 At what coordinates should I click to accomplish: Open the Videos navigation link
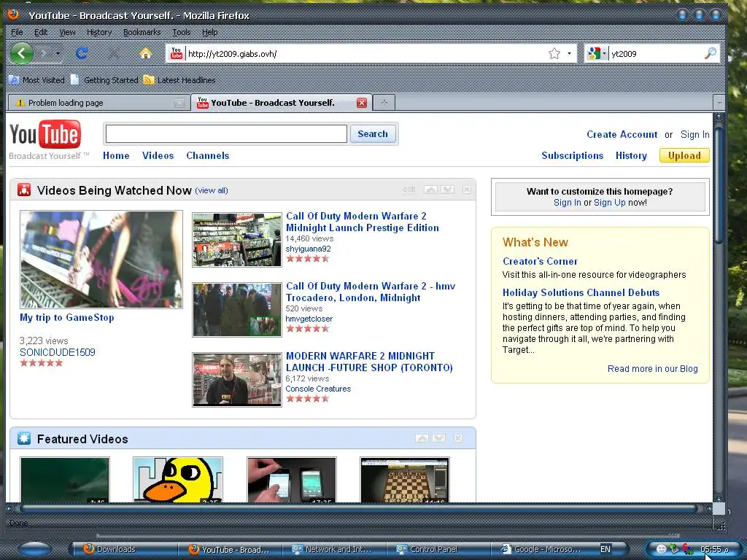[x=158, y=156]
